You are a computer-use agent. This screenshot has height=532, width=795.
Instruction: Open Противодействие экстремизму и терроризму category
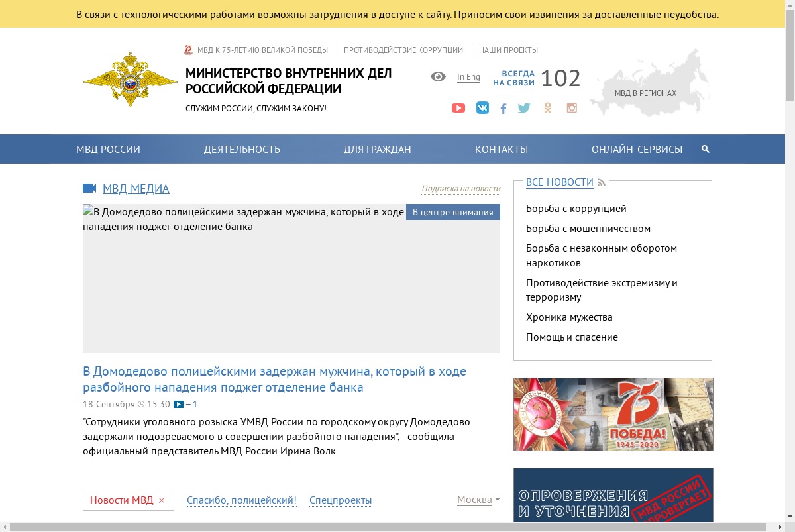[x=602, y=290]
